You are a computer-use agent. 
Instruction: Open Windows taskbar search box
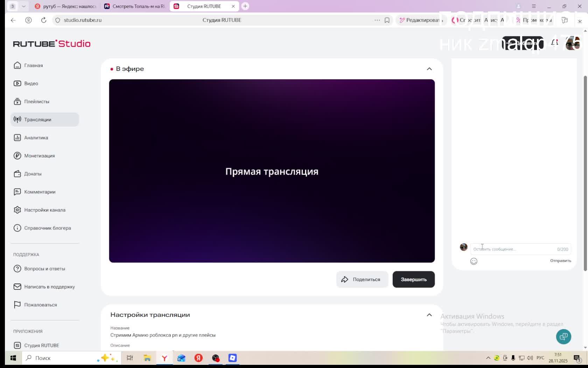point(72,358)
